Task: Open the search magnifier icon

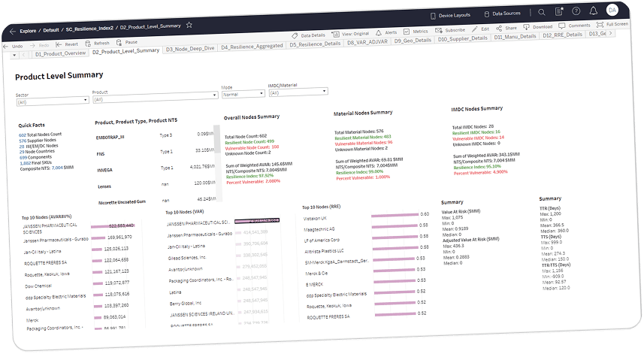Action: (542, 12)
